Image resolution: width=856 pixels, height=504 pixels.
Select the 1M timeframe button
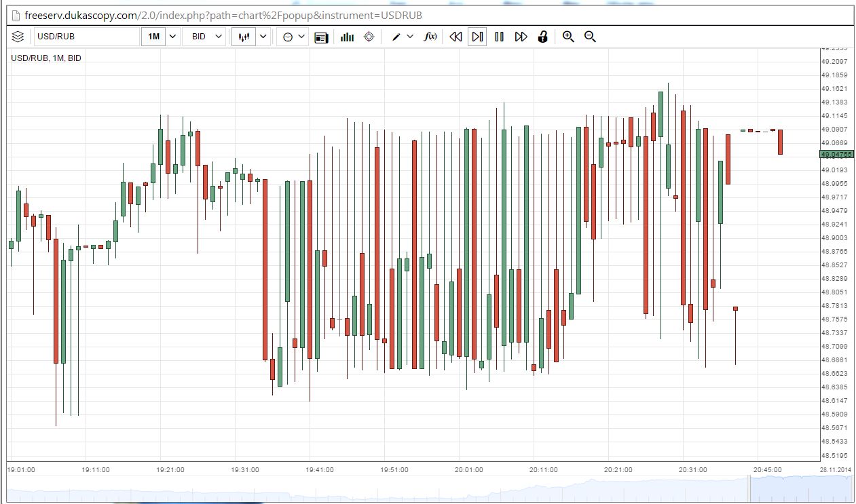(153, 37)
